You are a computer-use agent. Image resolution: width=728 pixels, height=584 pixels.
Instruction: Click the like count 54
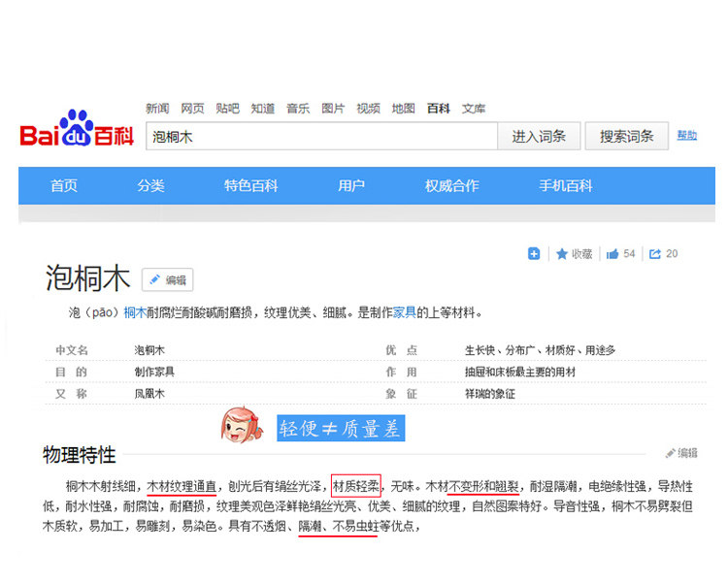629,254
